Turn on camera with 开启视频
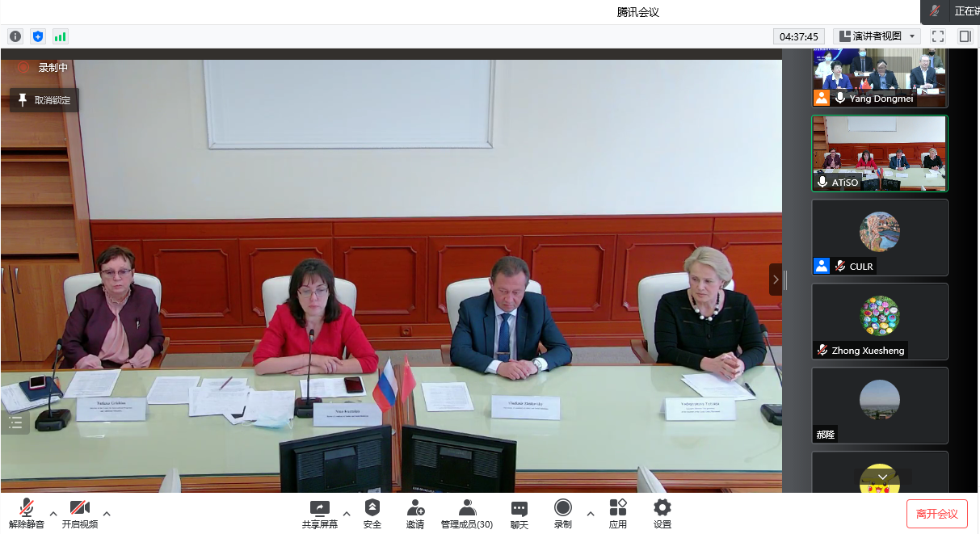Screen dimensions: 980x534 pyautogui.click(x=79, y=514)
